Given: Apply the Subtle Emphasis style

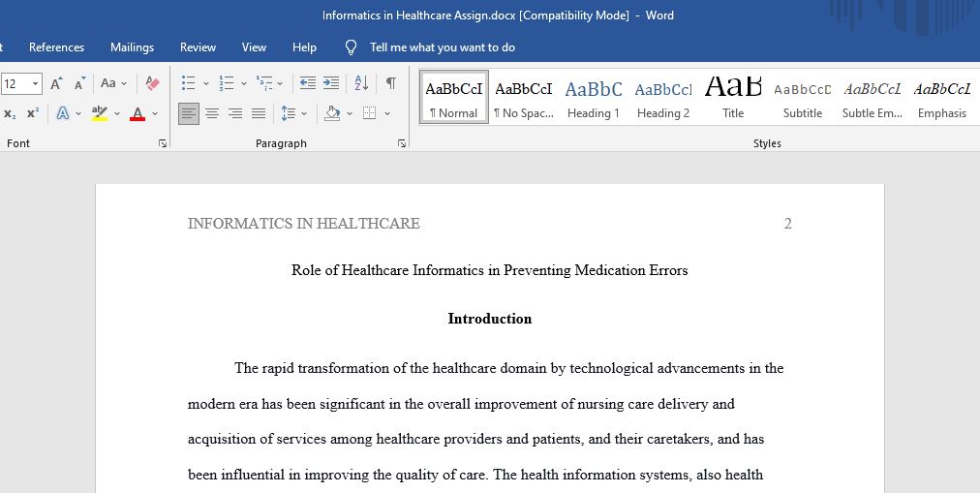Looking at the screenshot, I should tap(873, 97).
